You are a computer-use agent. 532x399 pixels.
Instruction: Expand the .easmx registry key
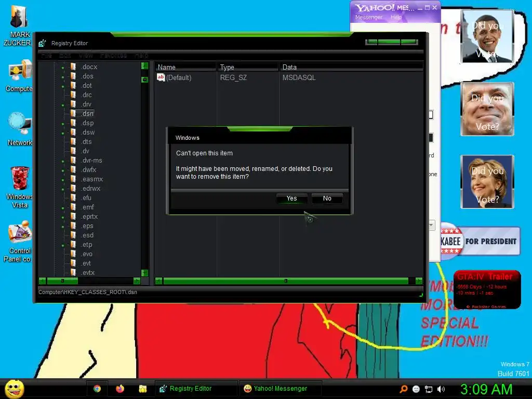pos(63,180)
